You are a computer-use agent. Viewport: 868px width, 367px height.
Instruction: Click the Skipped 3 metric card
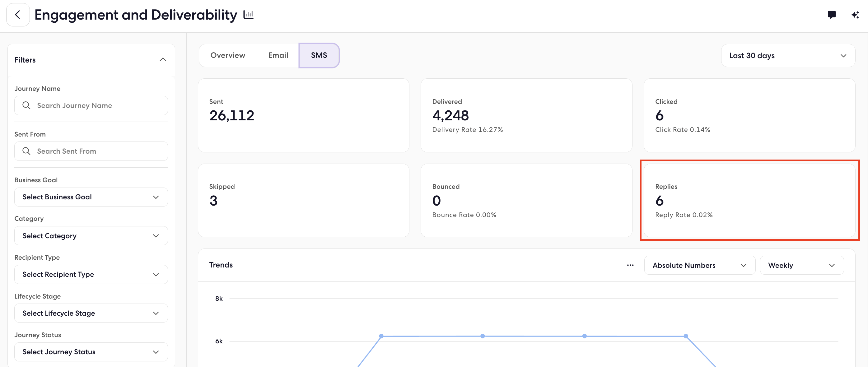(303, 201)
